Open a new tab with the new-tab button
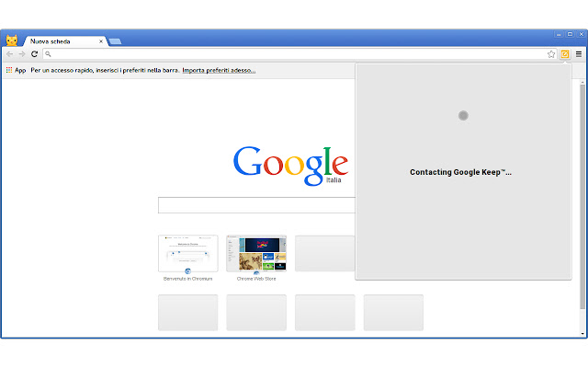588x368 pixels. pos(115,41)
